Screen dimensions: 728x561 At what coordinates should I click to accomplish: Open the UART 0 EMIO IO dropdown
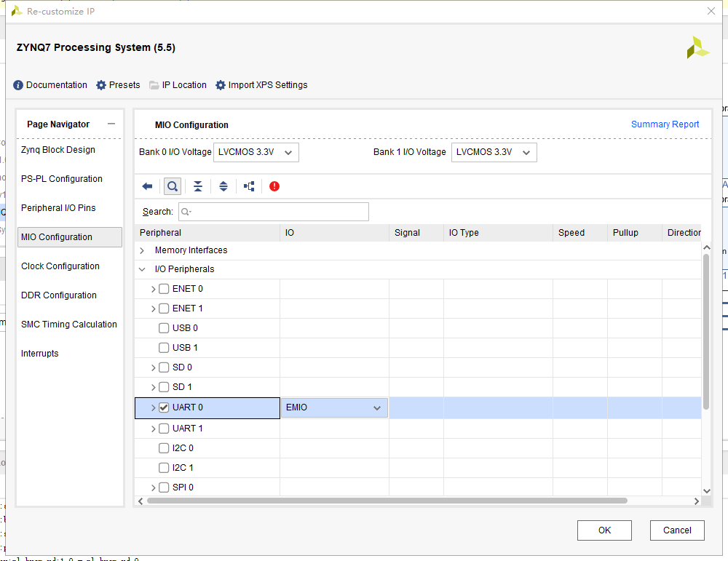(x=334, y=408)
